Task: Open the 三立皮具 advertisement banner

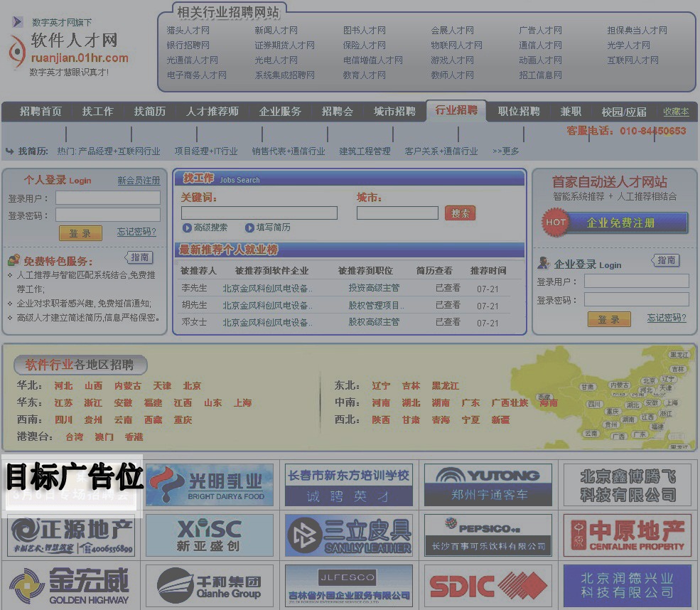Action: pyautogui.click(x=349, y=535)
